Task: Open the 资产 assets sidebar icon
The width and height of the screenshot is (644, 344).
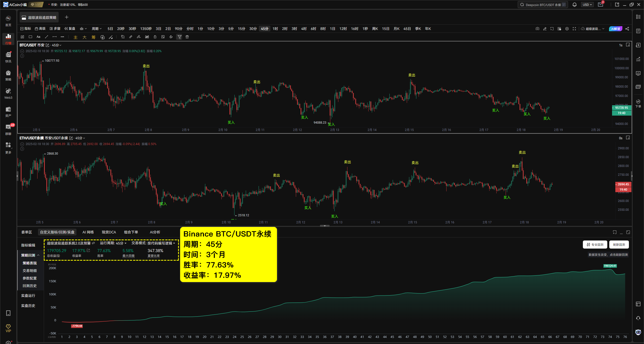Action: [x=8, y=112]
